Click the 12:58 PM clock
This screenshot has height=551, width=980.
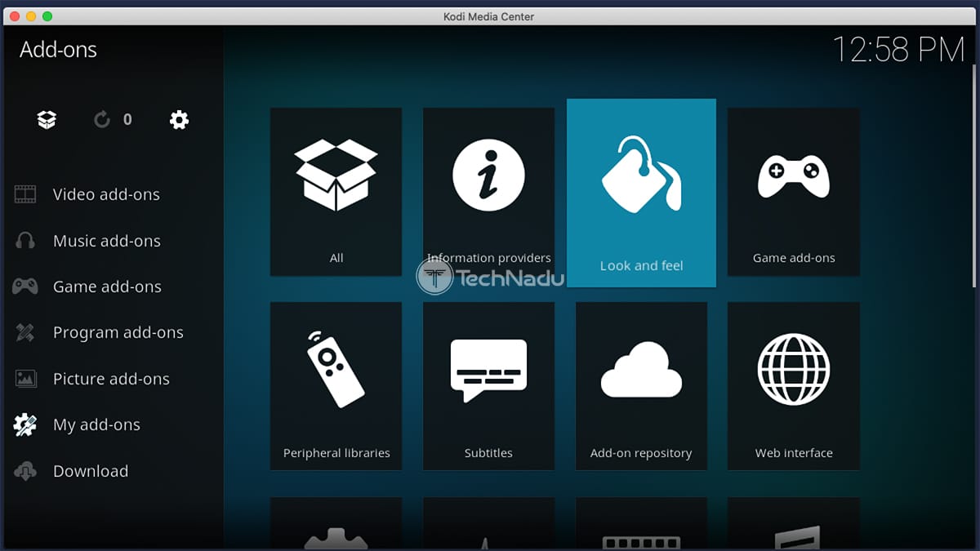898,50
